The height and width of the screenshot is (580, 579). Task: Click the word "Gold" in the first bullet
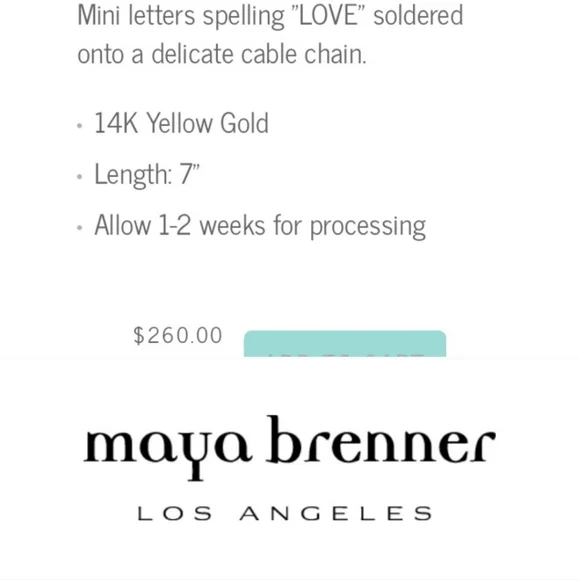click(x=244, y=123)
